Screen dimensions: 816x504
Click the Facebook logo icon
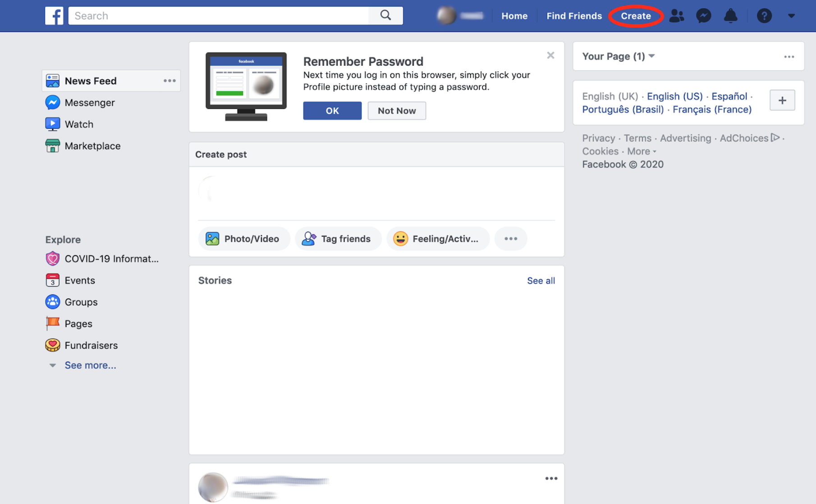[54, 16]
